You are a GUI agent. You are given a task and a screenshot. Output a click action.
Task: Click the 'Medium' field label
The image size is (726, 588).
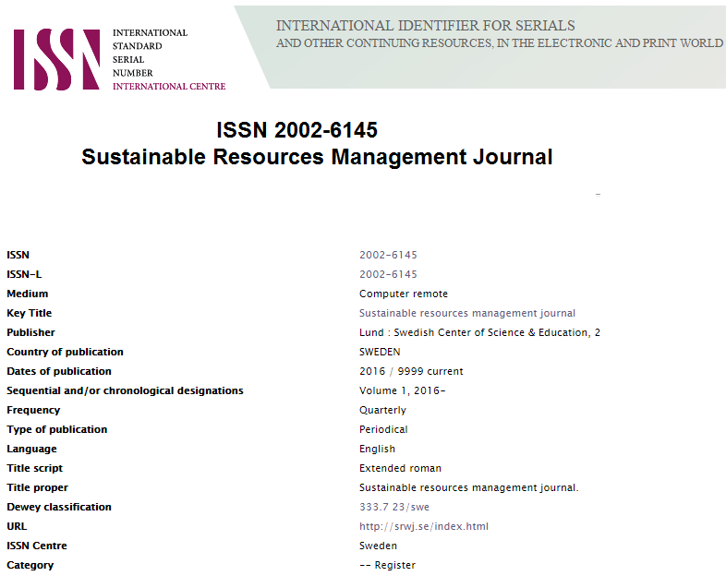pos(28,294)
